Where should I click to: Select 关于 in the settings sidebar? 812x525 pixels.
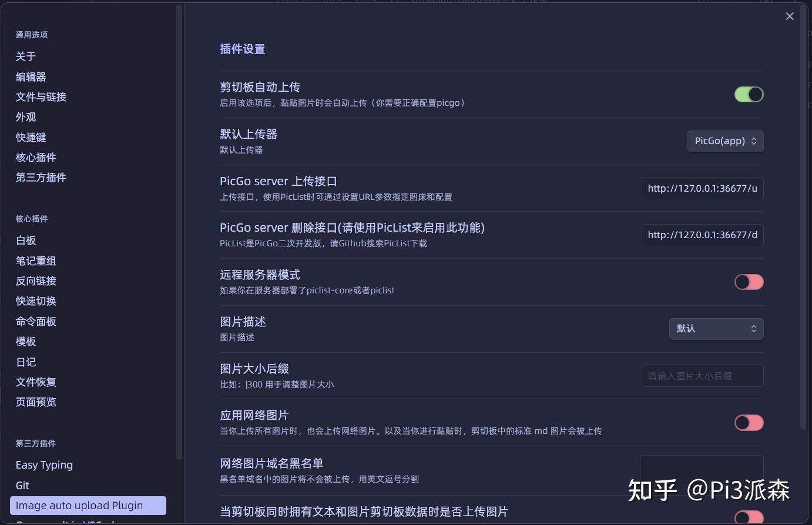click(25, 56)
